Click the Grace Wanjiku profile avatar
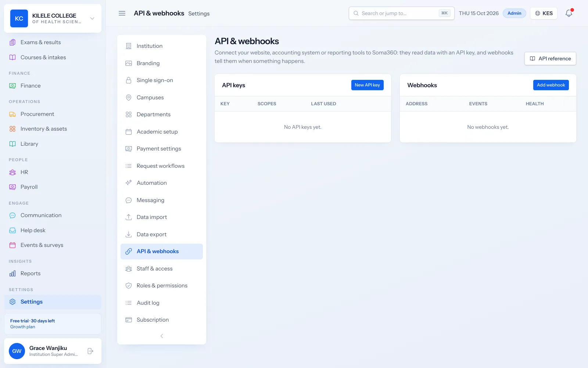 [17, 351]
